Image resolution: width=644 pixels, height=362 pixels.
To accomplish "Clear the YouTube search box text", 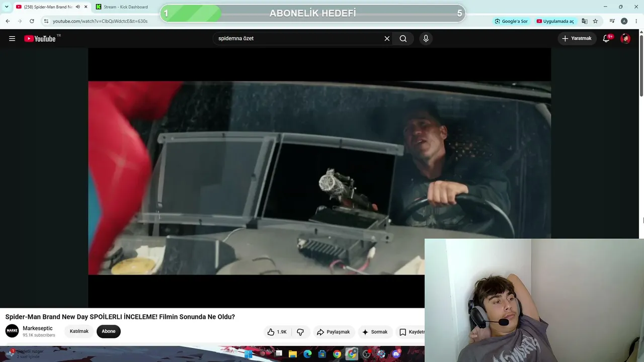I will pos(387,39).
